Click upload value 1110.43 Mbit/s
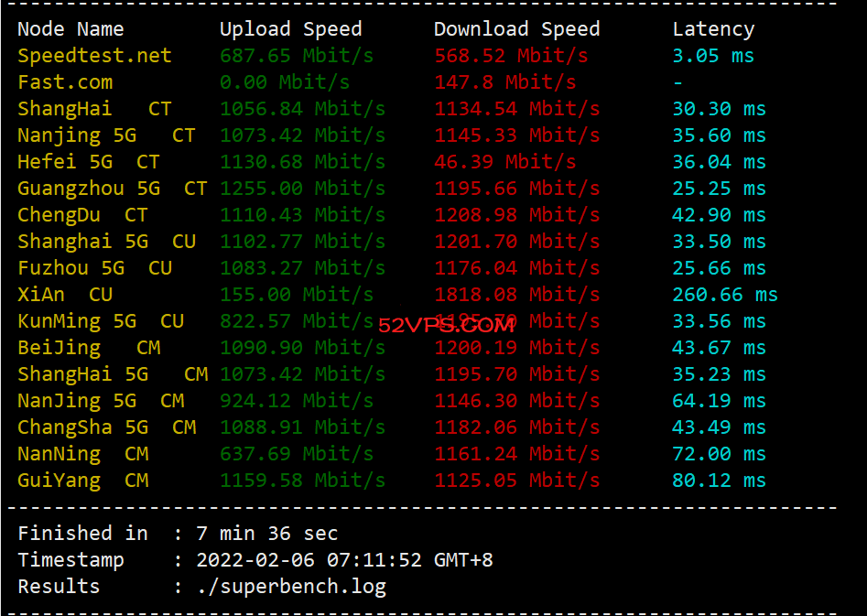 pyautogui.click(x=302, y=215)
